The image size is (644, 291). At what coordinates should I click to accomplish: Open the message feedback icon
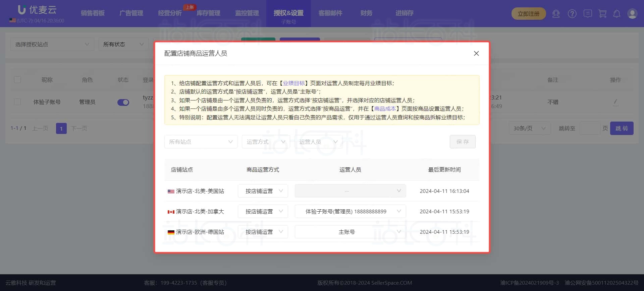pyautogui.click(x=587, y=14)
